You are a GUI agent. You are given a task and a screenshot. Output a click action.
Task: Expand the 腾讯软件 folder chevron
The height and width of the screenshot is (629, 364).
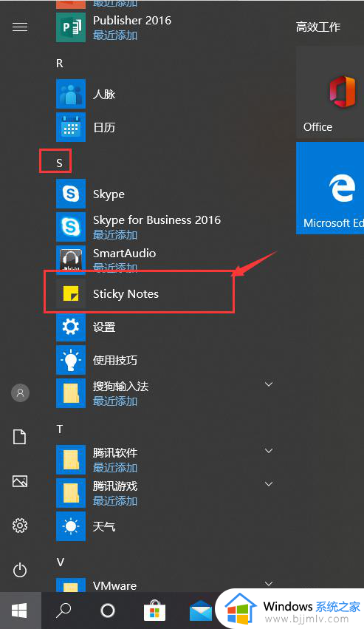click(269, 451)
